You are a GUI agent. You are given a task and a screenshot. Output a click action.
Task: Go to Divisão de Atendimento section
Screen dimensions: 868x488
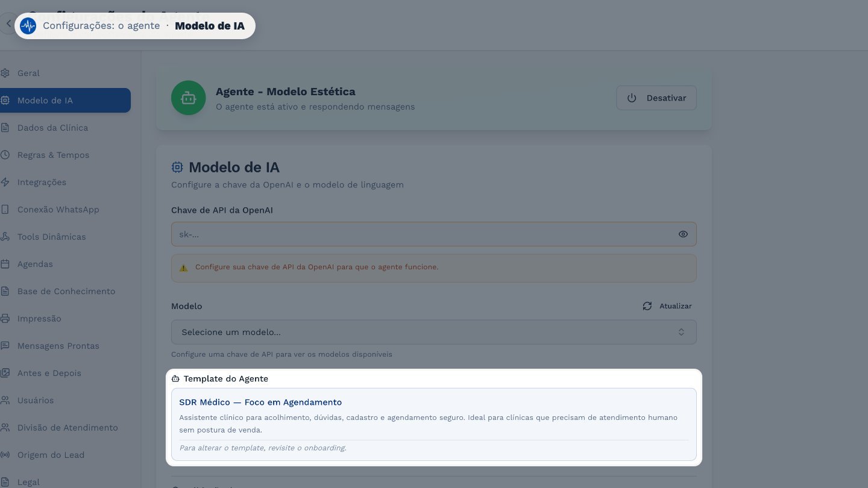[x=65, y=428]
